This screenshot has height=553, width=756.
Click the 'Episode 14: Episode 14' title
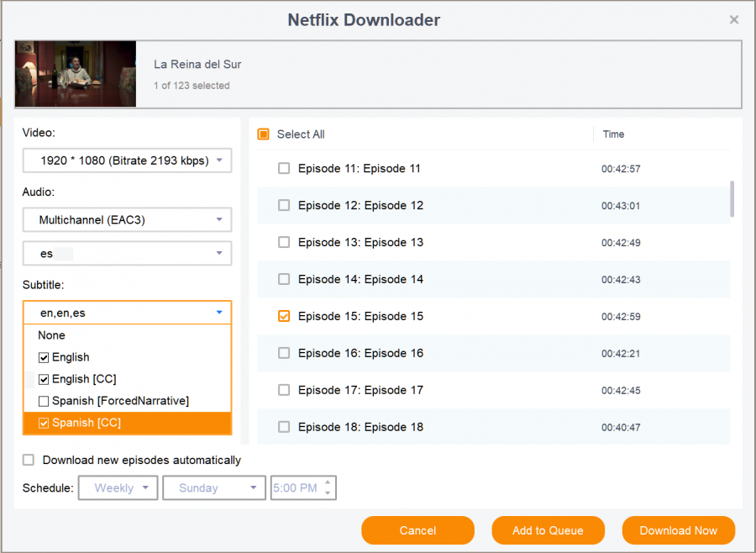tap(360, 279)
